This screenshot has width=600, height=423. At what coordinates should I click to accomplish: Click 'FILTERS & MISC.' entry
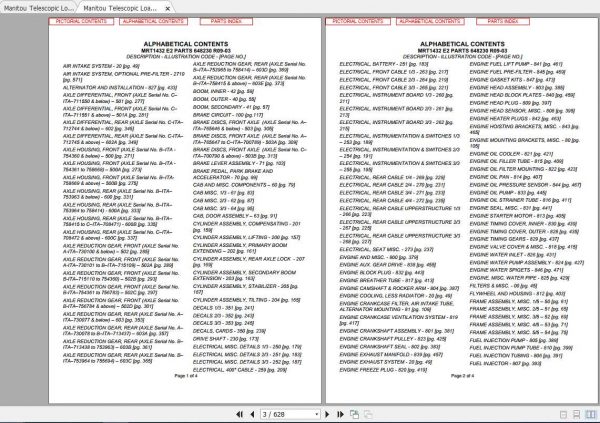(x=503, y=286)
